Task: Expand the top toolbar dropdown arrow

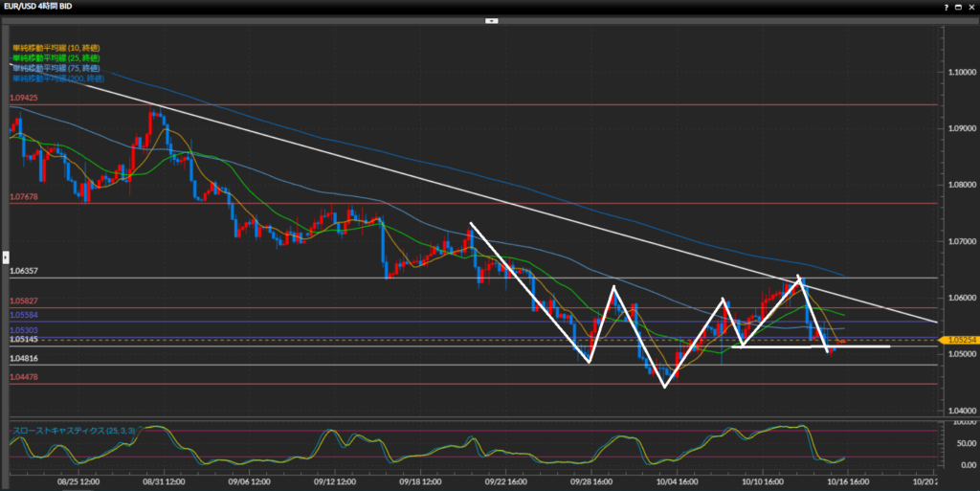Action: (491, 19)
